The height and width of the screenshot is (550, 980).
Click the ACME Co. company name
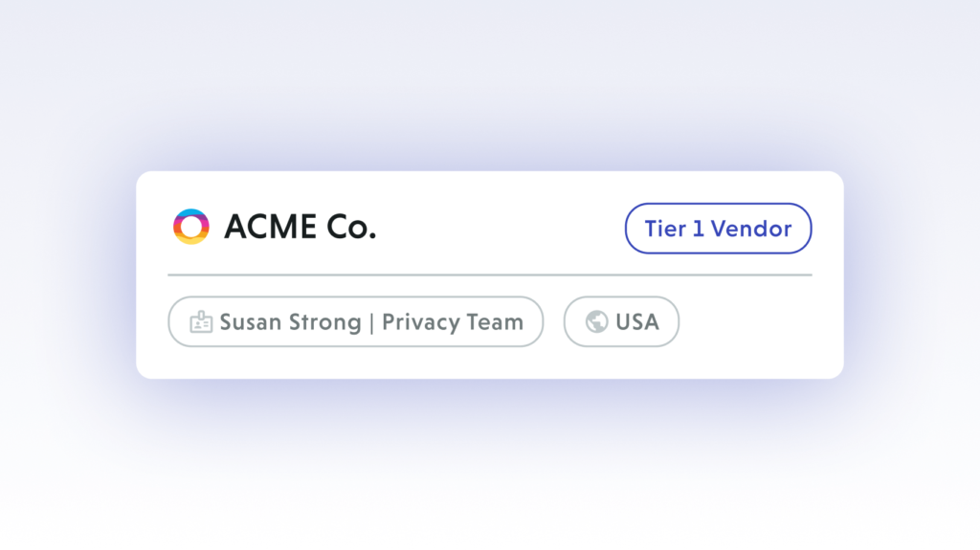300,228
